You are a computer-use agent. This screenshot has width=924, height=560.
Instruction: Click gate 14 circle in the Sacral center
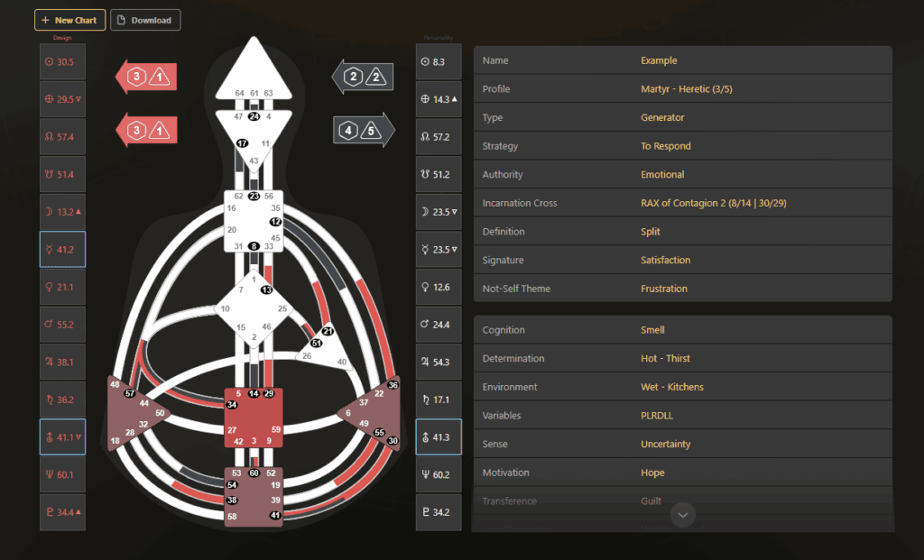pyautogui.click(x=254, y=393)
